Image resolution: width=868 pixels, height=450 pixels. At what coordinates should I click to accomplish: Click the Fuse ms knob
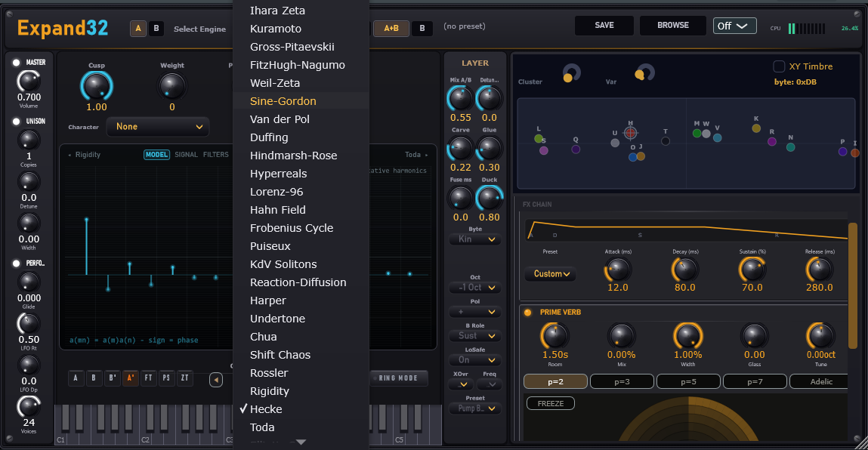tap(460, 198)
